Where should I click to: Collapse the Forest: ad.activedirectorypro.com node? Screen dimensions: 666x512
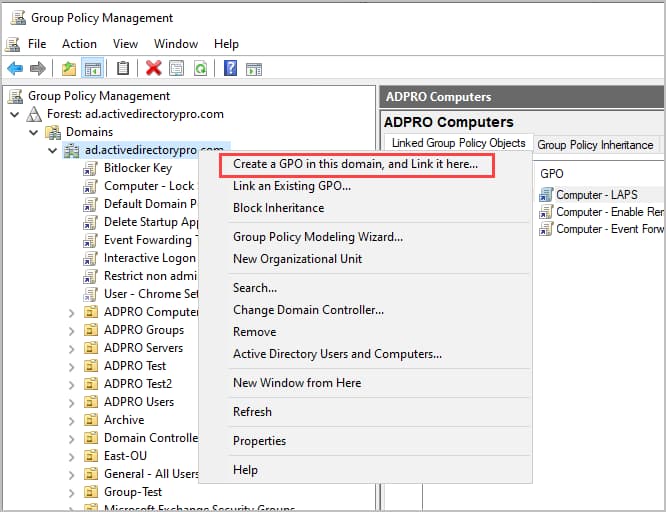(15, 114)
